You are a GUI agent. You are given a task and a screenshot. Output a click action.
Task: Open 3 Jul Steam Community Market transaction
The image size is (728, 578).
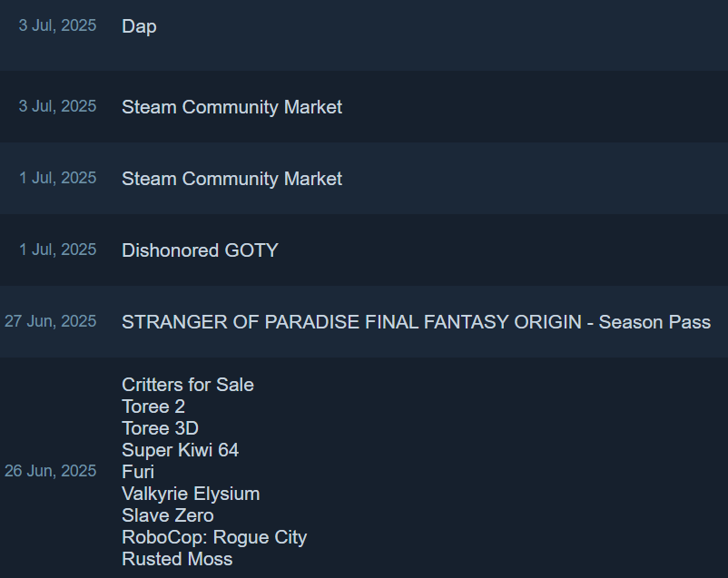point(364,107)
